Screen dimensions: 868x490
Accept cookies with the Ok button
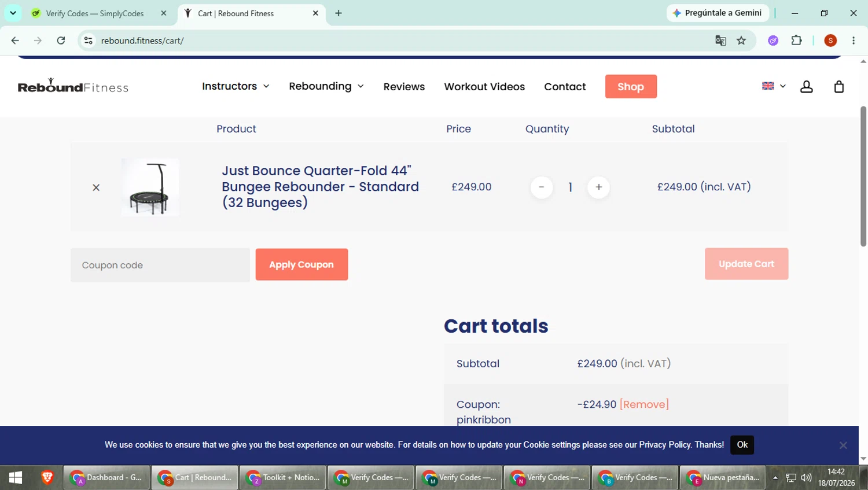point(742,445)
